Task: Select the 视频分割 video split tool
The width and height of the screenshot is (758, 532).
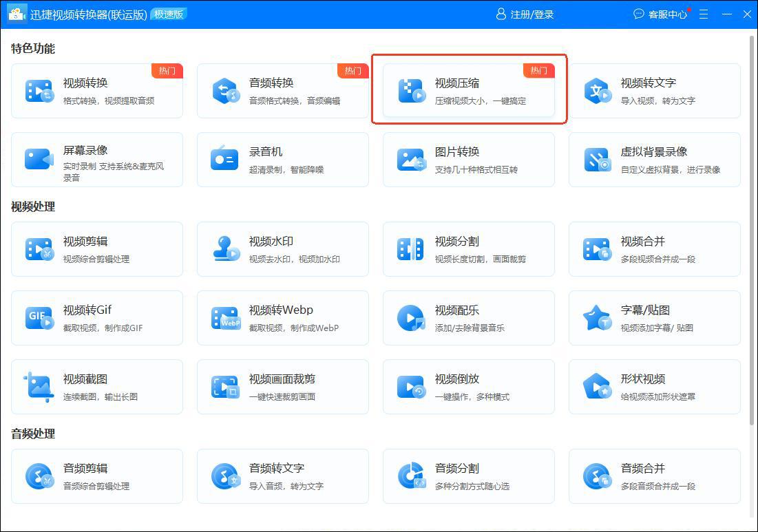Action: [x=469, y=249]
